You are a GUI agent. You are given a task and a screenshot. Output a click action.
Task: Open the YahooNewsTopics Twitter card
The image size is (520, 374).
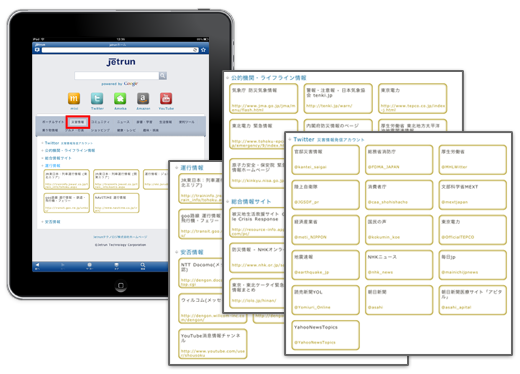pyautogui.click(x=325, y=335)
